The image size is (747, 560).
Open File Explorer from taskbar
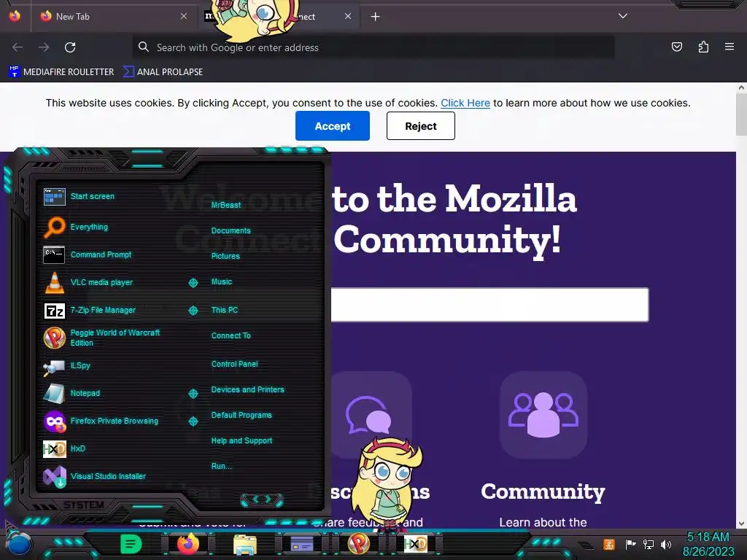tap(245, 544)
